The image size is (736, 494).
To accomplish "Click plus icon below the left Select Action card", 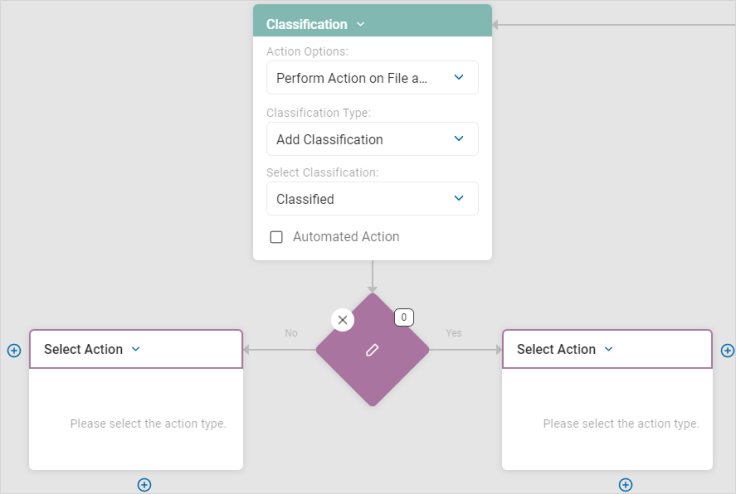I will (x=144, y=485).
